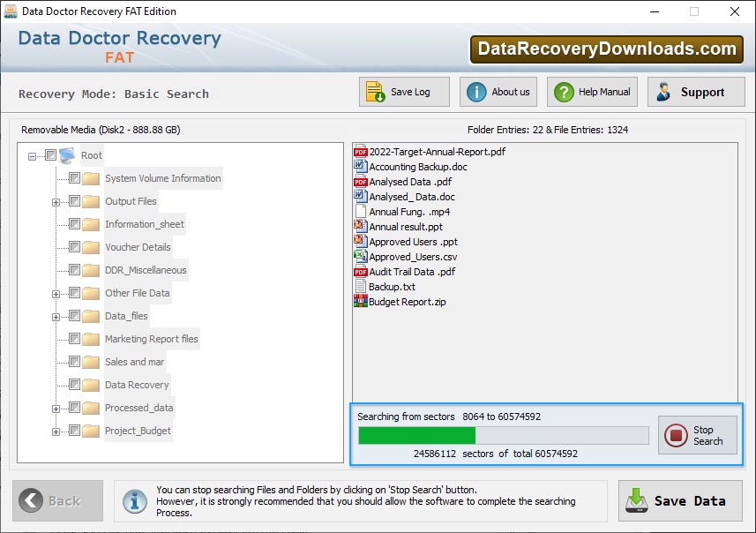The height and width of the screenshot is (533, 756).
Task: Click the DataRecoveryDownloads.com banner
Action: 607,49
